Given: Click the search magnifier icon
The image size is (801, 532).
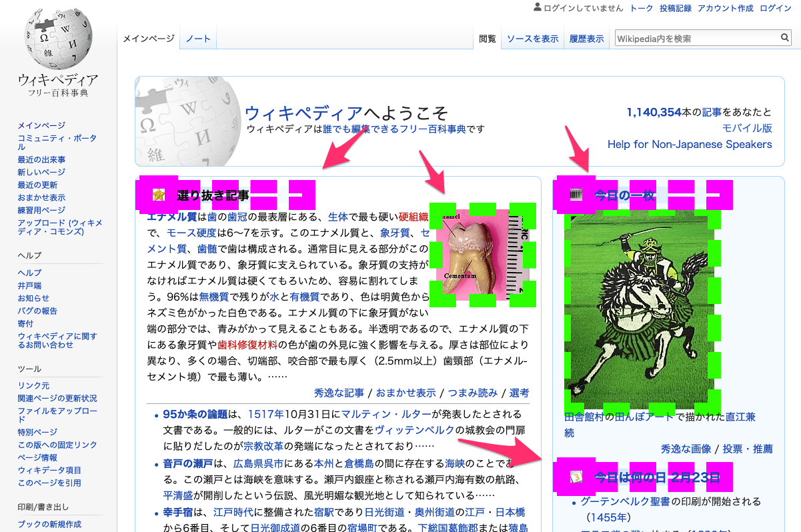Looking at the screenshot, I should pyautogui.click(x=785, y=38).
